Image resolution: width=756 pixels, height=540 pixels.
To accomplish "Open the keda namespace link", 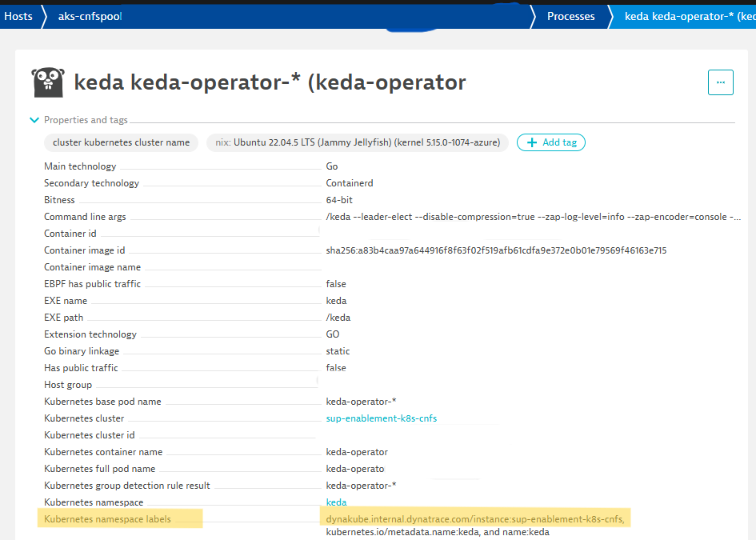I will 335,502.
